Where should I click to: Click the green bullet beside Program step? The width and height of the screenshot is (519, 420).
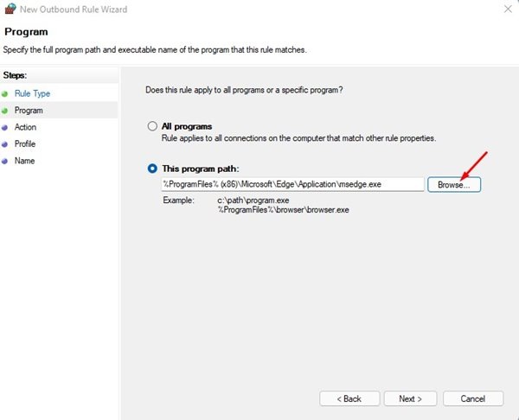click(x=4, y=111)
